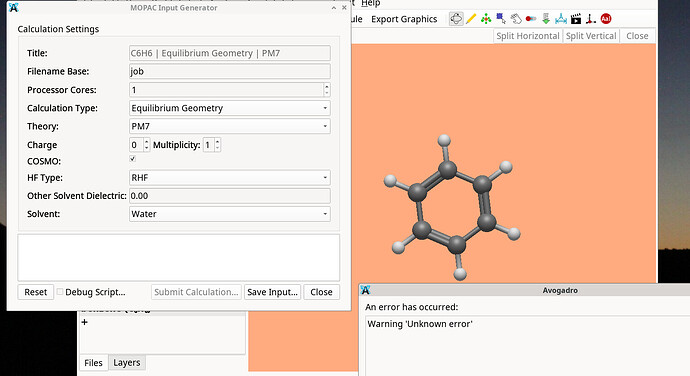Open the Calculation Type dropdown
The height and width of the screenshot is (376, 690).
(230, 108)
